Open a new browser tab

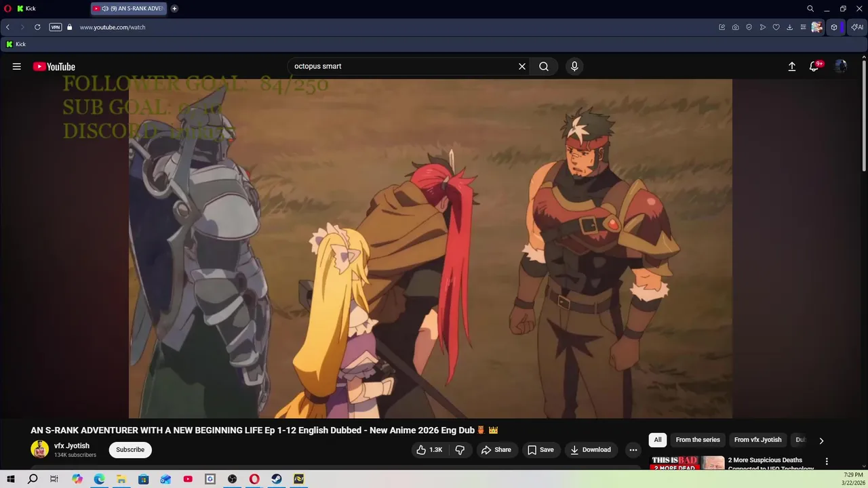(x=174, y=9)
